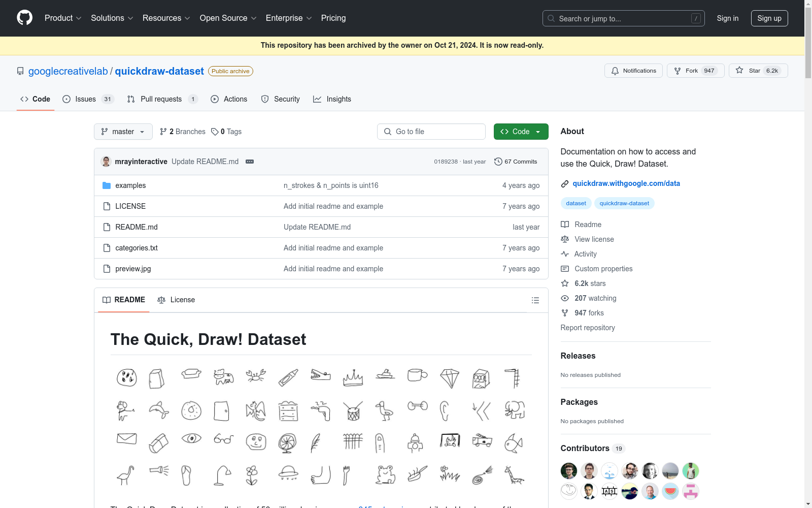The height and width of the screenshot is (508, 812).
Task: Expand the Resources menu
Action: tap(166, 18)
